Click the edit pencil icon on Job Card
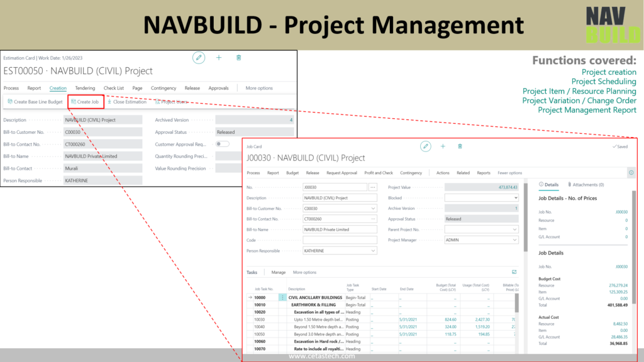Image resolution: width=644 pixels, height=362 pixels. [426, 146]
